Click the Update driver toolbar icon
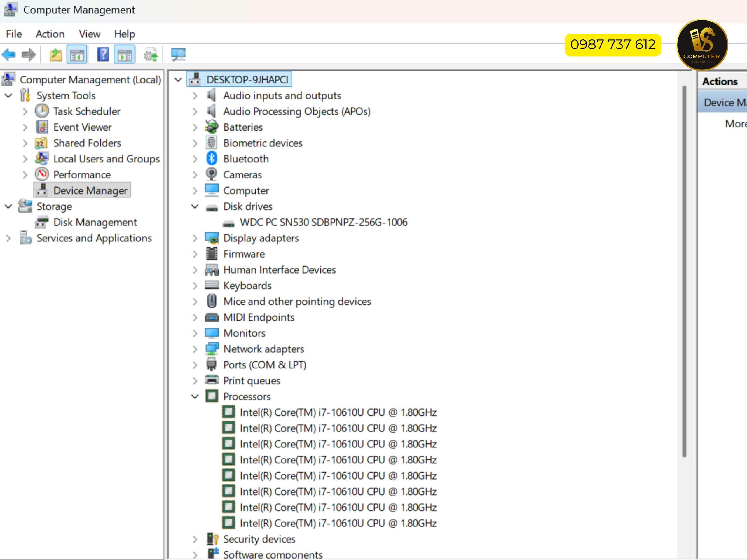The height and width of the screenshot is (560, 747). tap(151, 54)
